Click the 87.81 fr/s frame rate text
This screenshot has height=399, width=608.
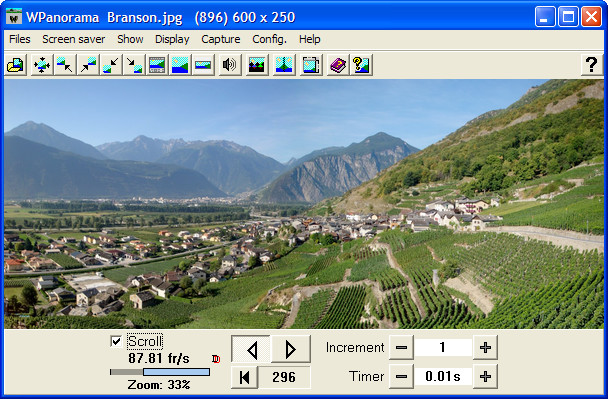(159, 358)
